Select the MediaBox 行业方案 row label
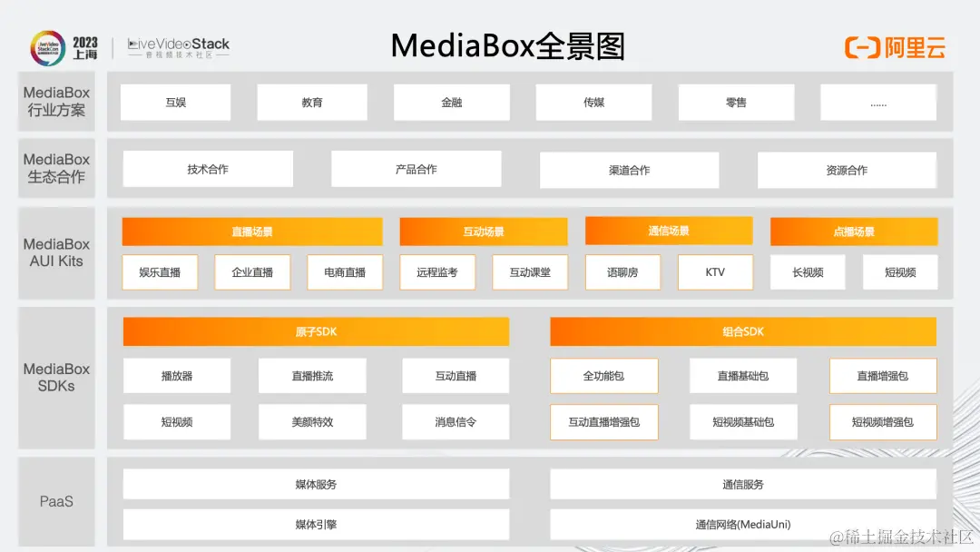Viewport: 980px width, 552px height. [x=56, y=102]
